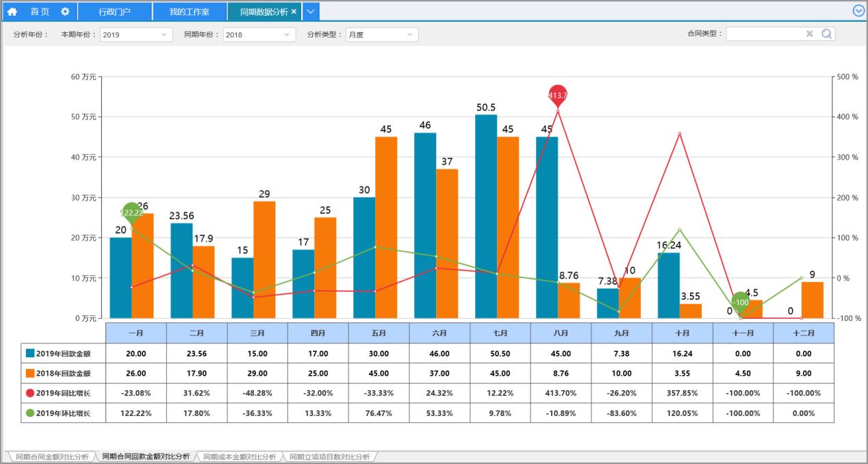Clear the 合同类型 field with X icon
This screenshot has height=464, width=868.
tap(809, 34)
